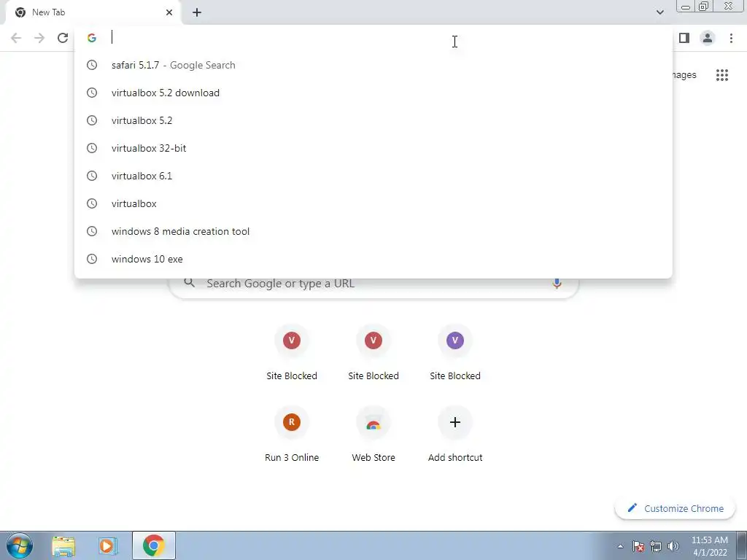Image resolution: width=747 pixels, height=560 pixels.
Task: Open the profile avatar menu
Action: click(x=708, y=38)
